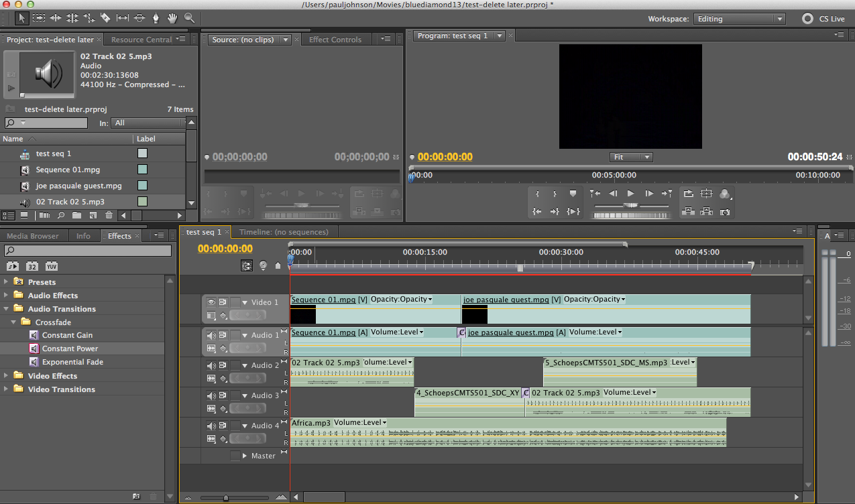Select the Selection arrow tool
This screenshot has height=504, width=855.
[21, 18]
